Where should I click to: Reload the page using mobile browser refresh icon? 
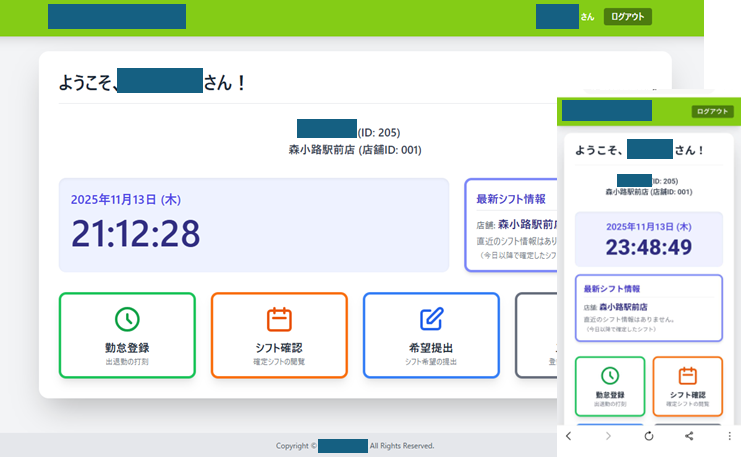coord(649,436)
